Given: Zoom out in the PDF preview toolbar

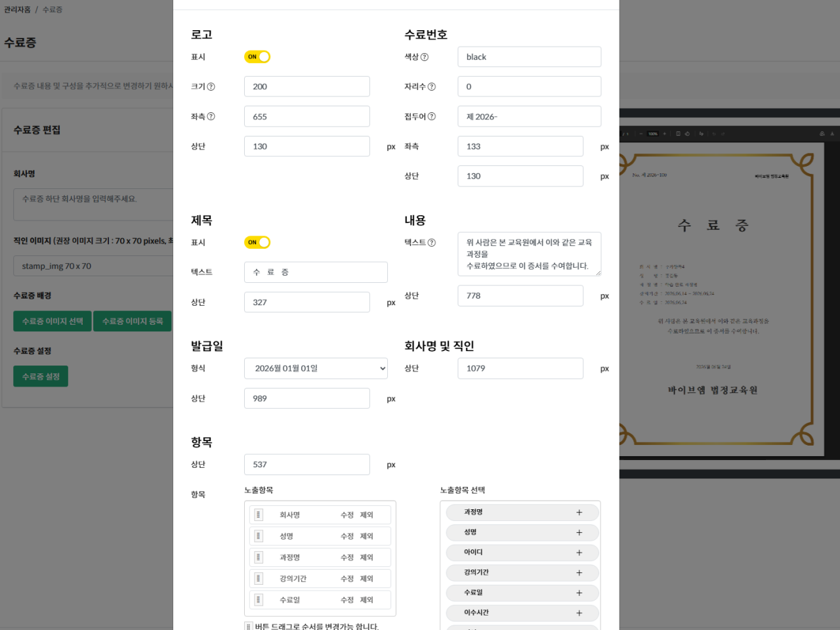Looking at the screenshot, I should tap(641, 133).
